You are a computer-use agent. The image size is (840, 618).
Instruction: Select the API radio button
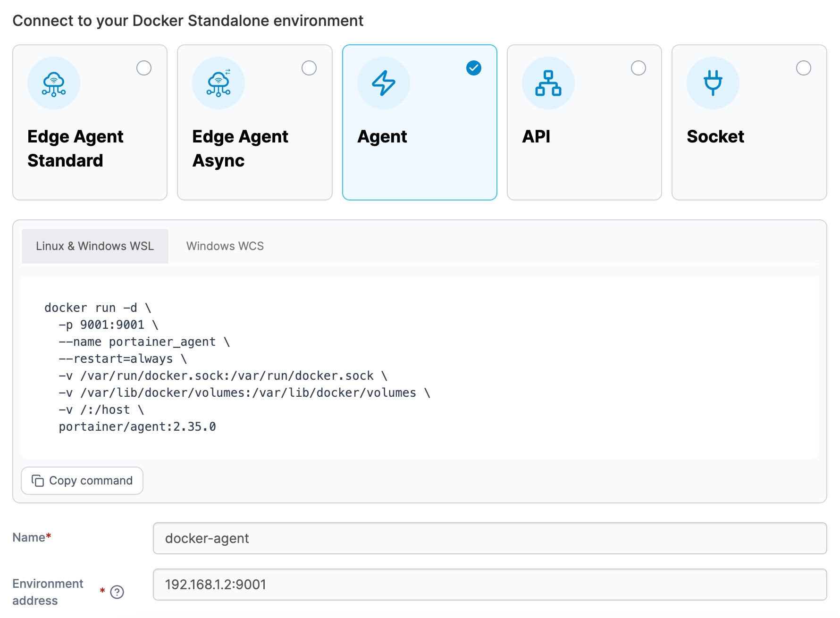point(638,68)
